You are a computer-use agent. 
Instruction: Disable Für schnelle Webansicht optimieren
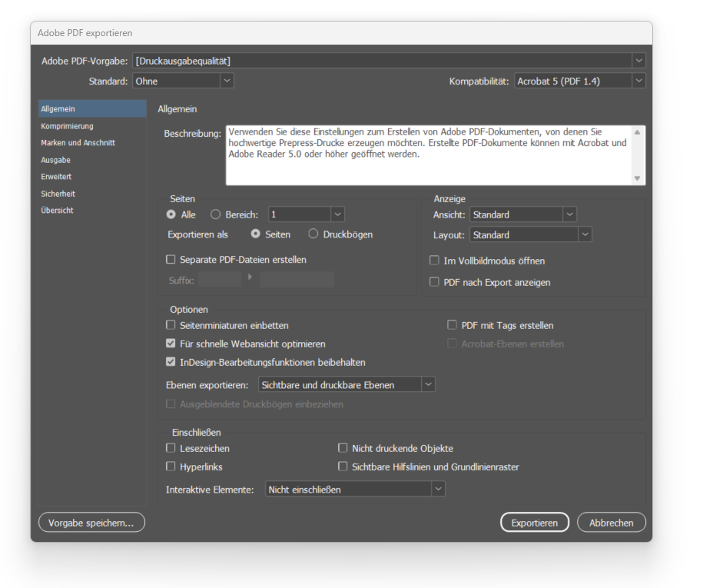tap(171, 344)
